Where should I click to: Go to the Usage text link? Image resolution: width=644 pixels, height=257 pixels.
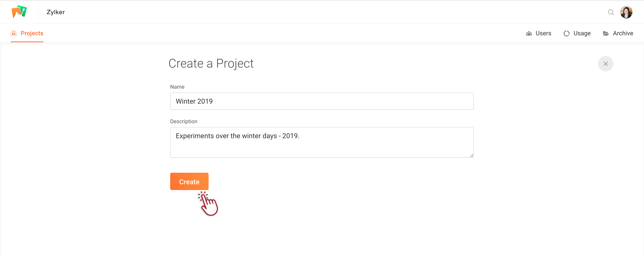[582, 33]
